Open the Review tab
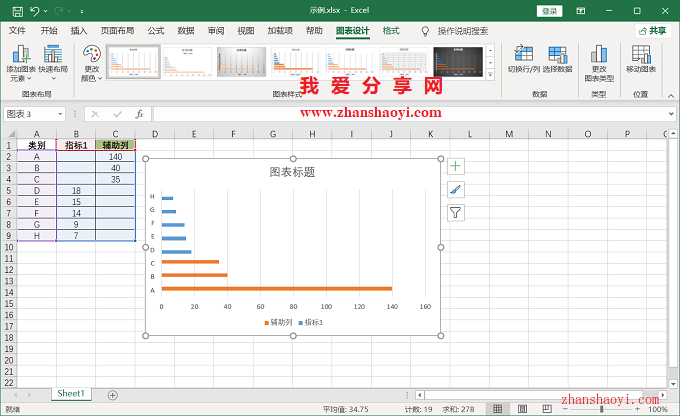Viewport: 680px width, 416px height. tap(216, 31)
